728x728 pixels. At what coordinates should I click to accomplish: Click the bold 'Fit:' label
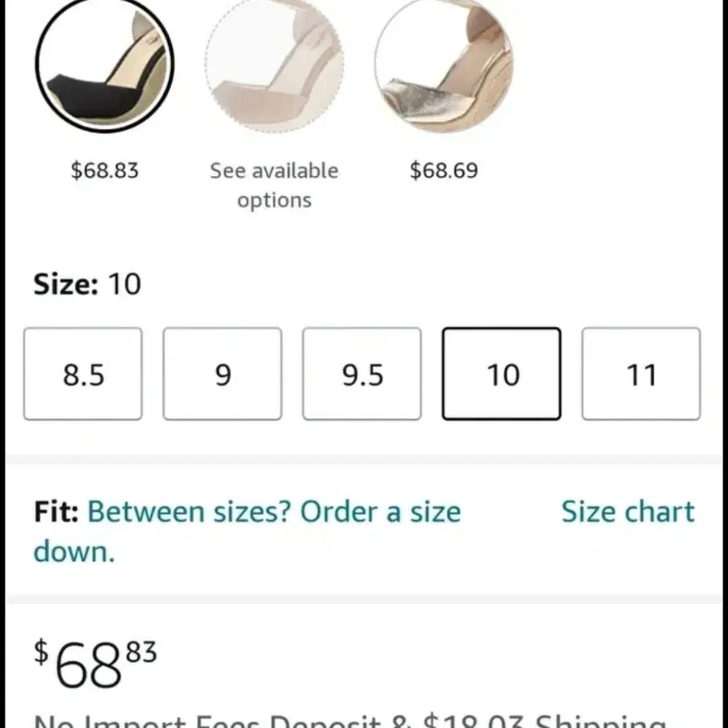(56, 512)
